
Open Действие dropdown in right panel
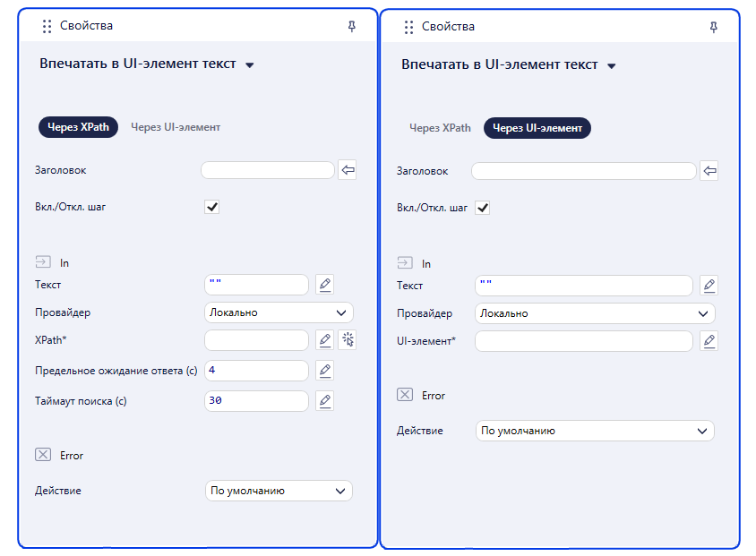click(x=595, y=431)
